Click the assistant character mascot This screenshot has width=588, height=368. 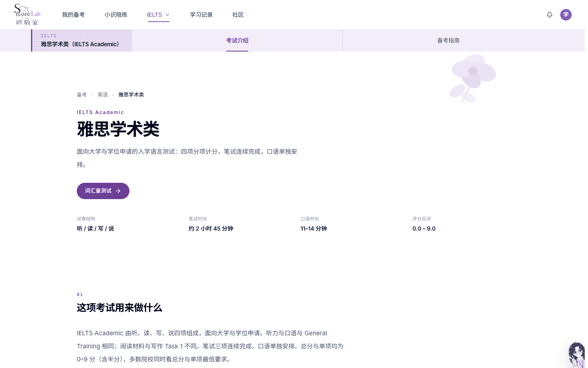coord(577,355)
